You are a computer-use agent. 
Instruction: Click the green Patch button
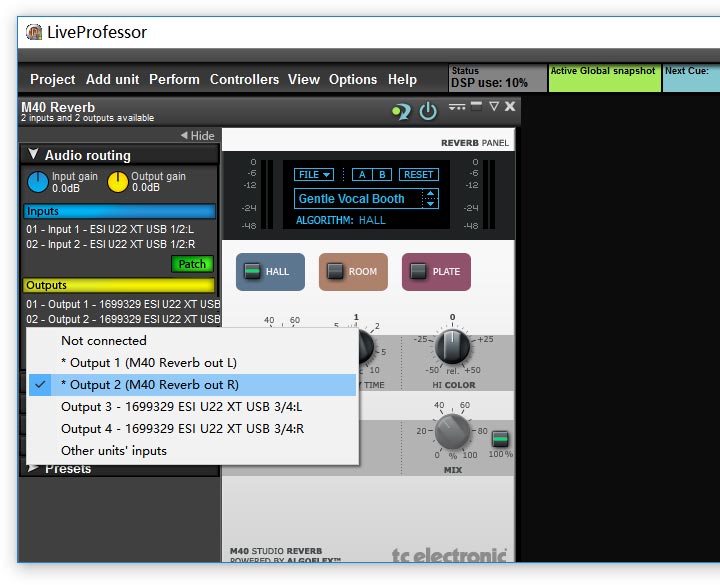pos(192,264)
